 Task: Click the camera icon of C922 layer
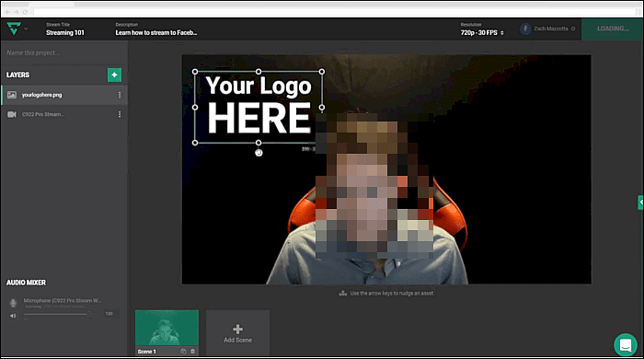click(x=12, y=114)
